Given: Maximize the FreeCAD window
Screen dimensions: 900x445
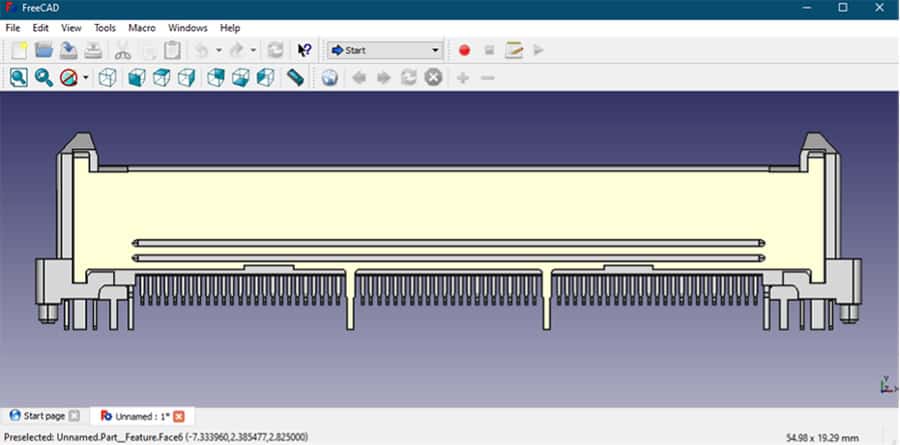Looking at the screenshot, I should point(843,8).
